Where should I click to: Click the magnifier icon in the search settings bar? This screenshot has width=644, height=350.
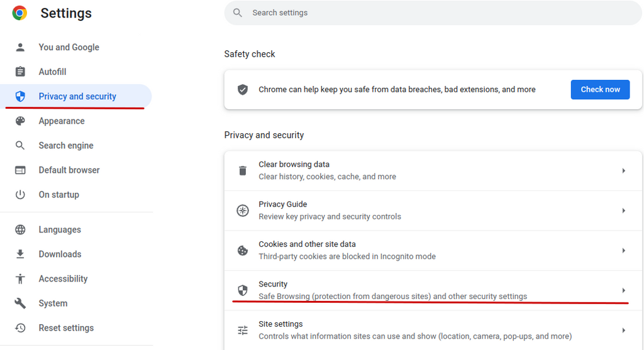pos(237,13)
